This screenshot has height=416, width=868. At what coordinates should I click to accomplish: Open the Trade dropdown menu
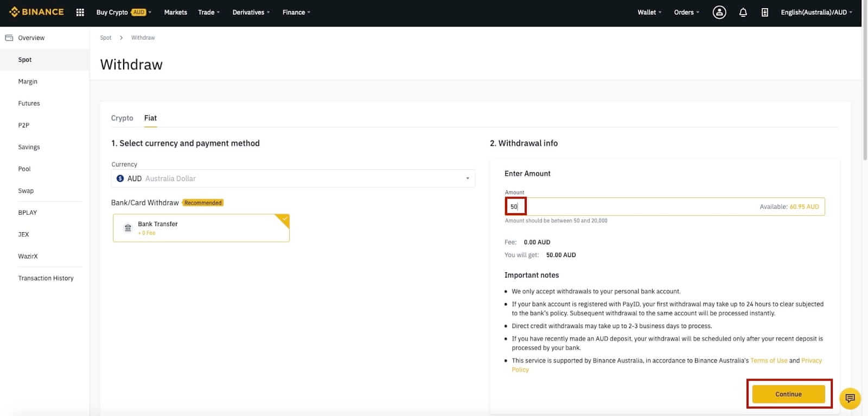208,12
